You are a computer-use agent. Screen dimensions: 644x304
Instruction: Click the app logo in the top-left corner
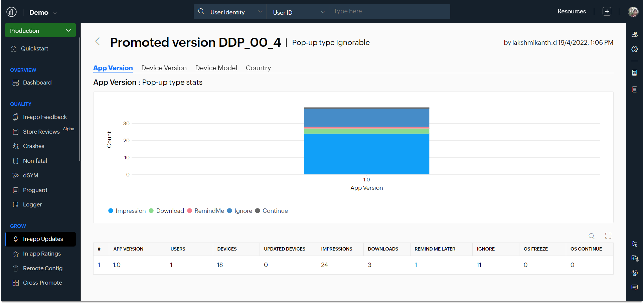point(11,12)
